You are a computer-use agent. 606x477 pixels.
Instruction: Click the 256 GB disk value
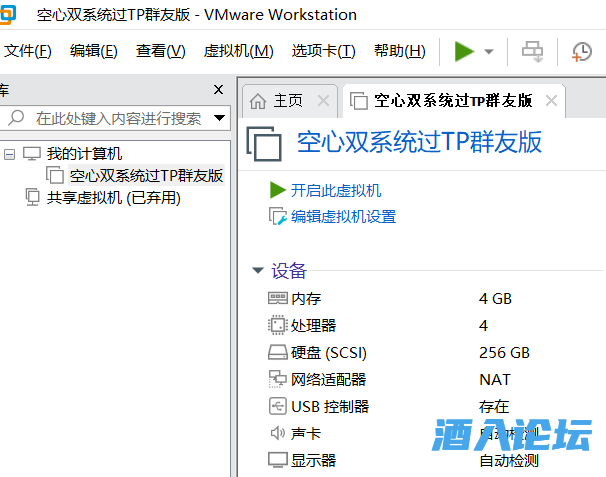pos(504,353)
